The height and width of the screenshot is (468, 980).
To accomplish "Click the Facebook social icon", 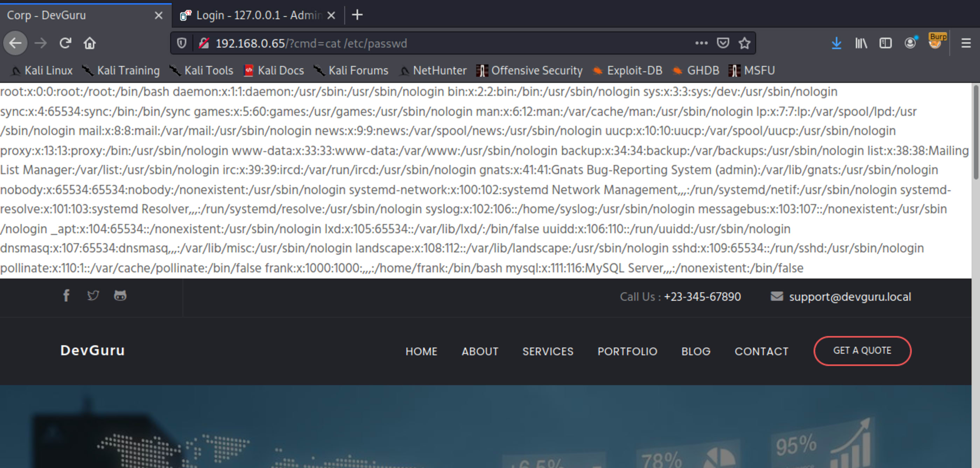I will click(66, 296).
